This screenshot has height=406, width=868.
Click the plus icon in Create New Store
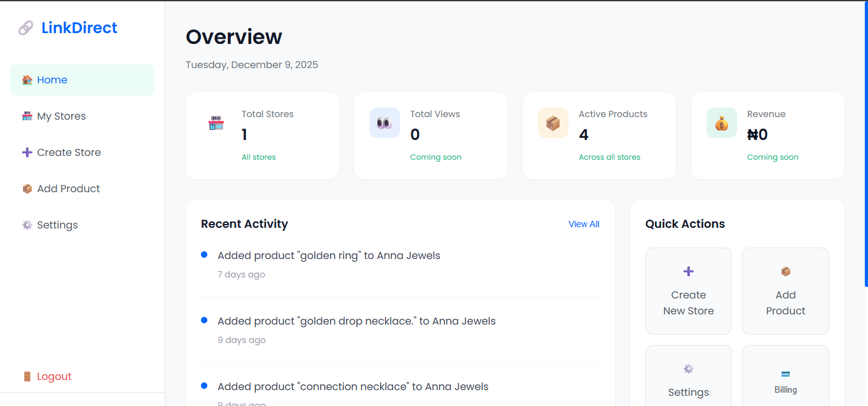688,272
